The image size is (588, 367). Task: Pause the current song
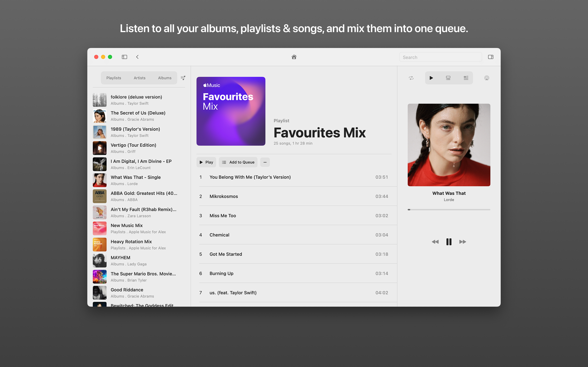(449, 242)
